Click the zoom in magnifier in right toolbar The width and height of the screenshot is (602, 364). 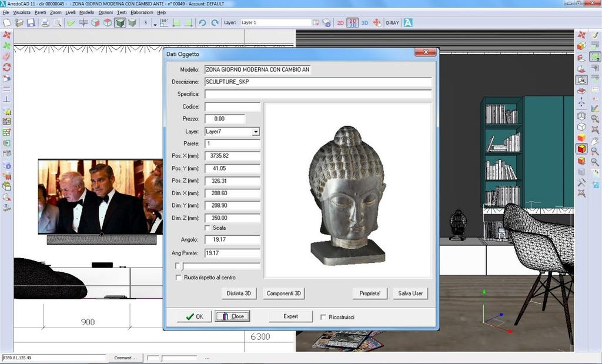(x=595, y=152)
